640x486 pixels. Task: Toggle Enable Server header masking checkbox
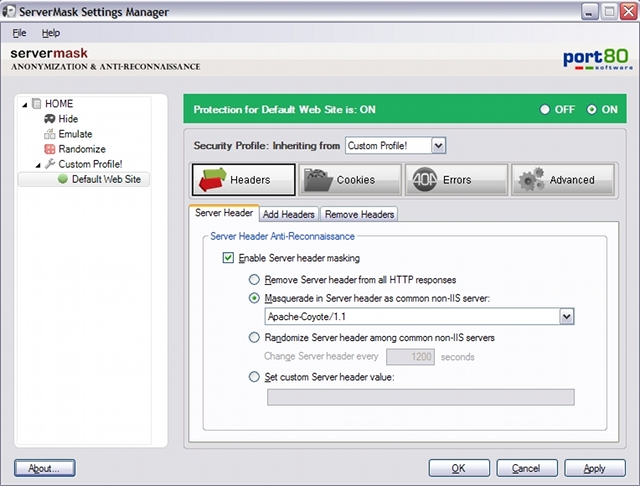pos(228,258)
